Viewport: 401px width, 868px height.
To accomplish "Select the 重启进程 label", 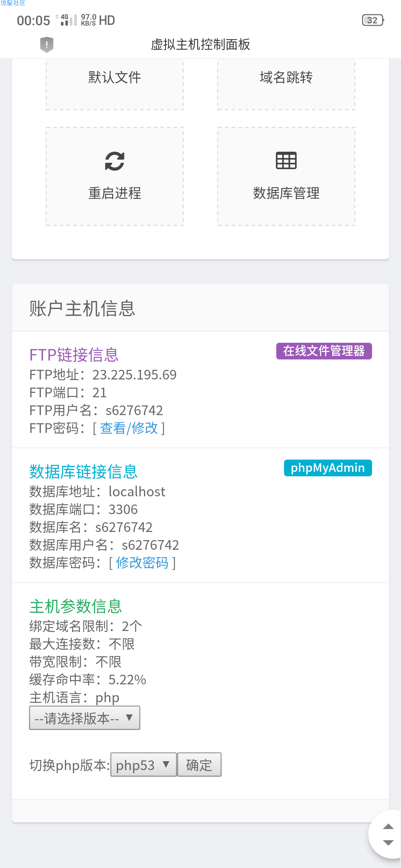I will pyautogui.click(x=115, y=193).
